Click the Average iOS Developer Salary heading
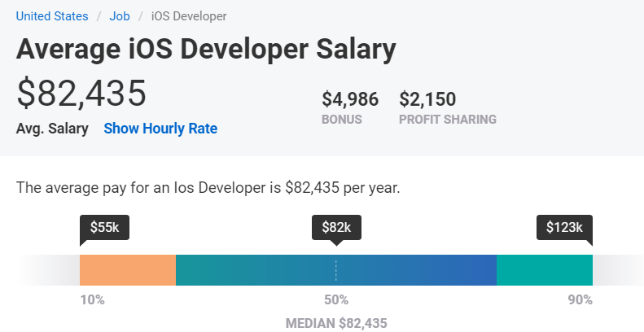 click(206, 49)
